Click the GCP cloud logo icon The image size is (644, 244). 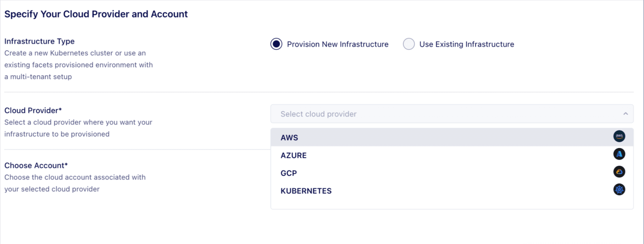click(x=619, y=172)
